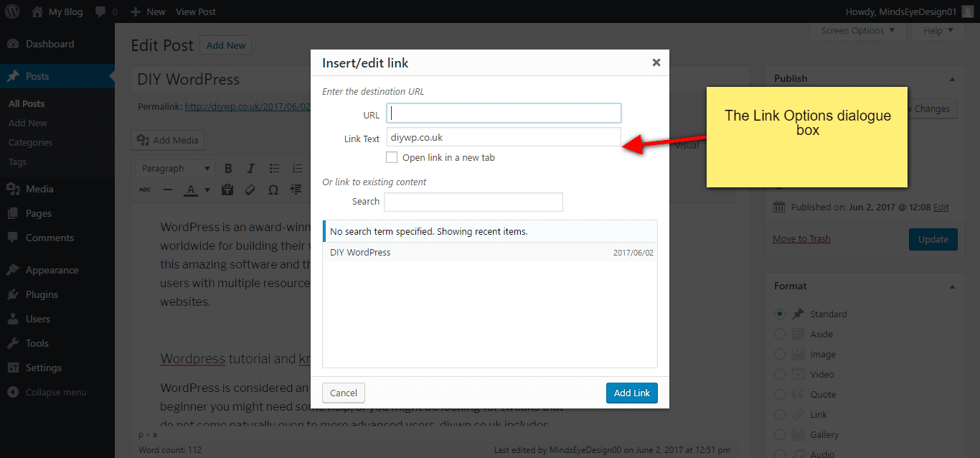Open the Paragraph format dropdown

[x=175, y=169]
